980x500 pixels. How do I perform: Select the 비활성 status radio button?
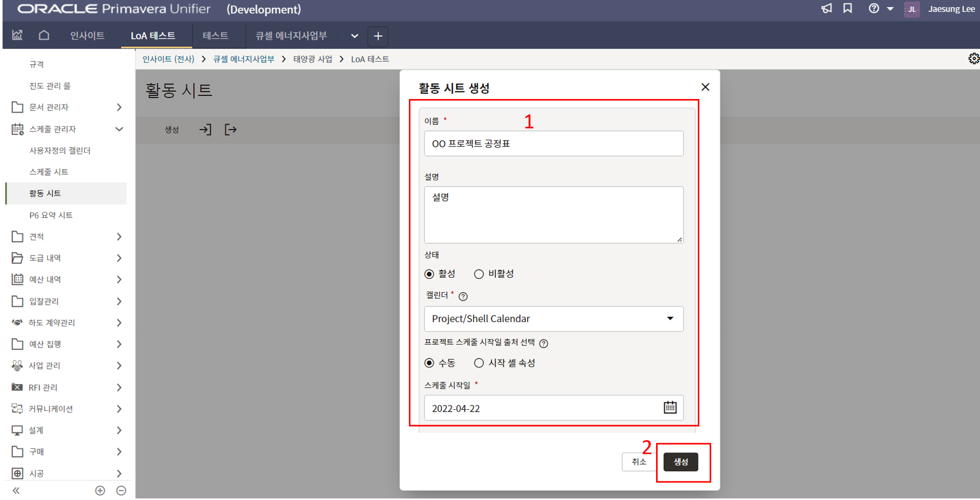[479, 274]
